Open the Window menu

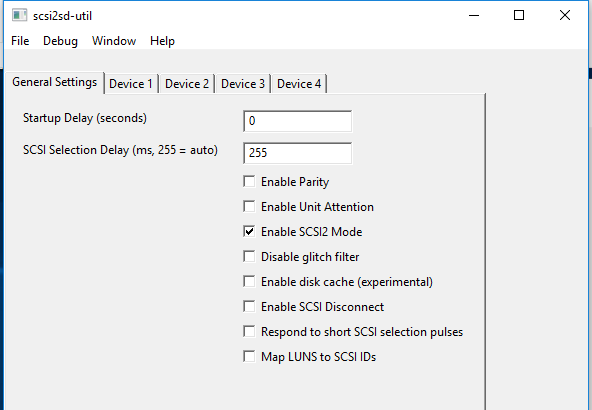[114, 41]
